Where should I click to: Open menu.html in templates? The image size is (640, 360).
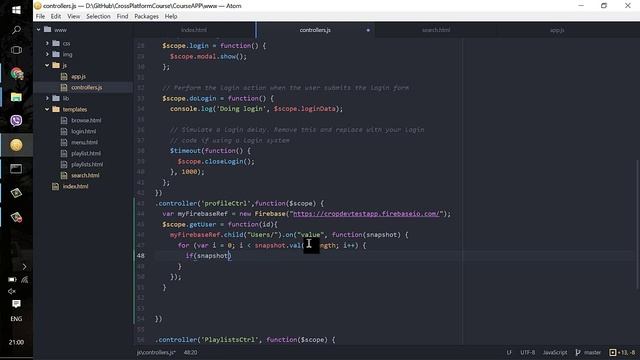tap(84, 142)
